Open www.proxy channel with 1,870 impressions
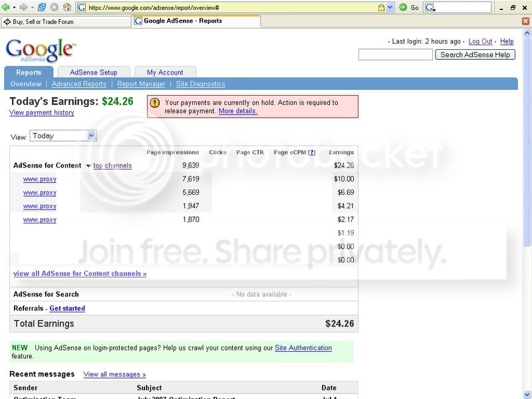 40,220
